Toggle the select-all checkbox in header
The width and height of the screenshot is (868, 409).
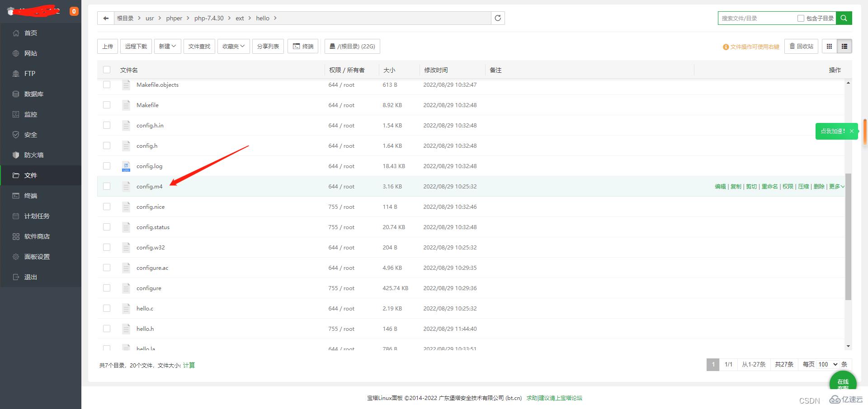107,70
